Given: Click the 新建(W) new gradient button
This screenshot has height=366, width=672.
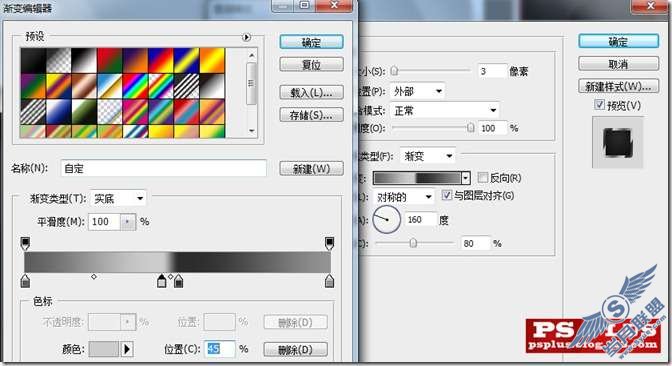Looking at the screenshot, I should pyautogui.click(x=312, y=168).
